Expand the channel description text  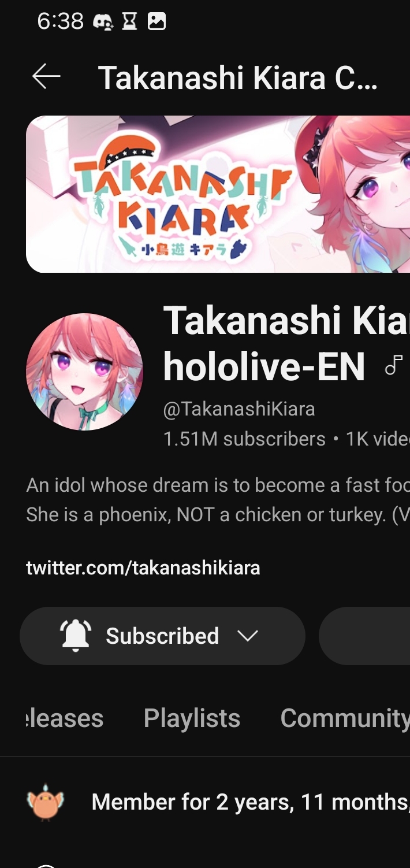pos(218,500)
